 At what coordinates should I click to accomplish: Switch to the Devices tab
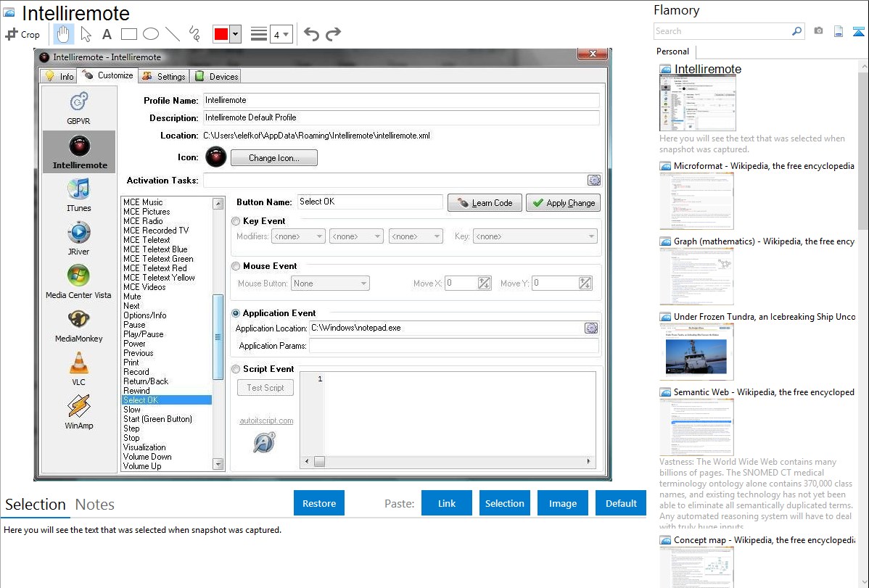click(x=217, y=76)
